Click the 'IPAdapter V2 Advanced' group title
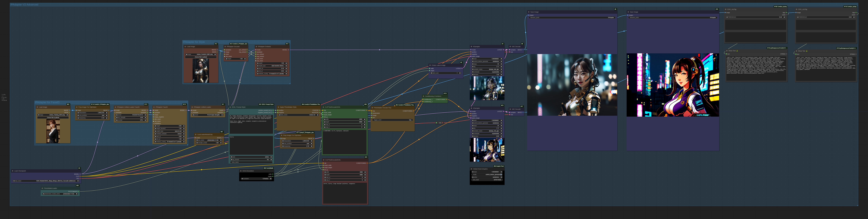 [24, 5]
